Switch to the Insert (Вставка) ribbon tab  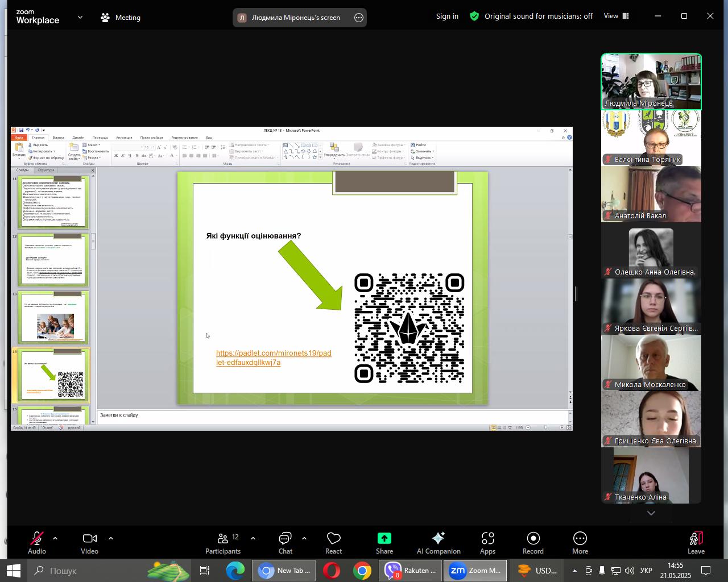click(x=58, y=138)
